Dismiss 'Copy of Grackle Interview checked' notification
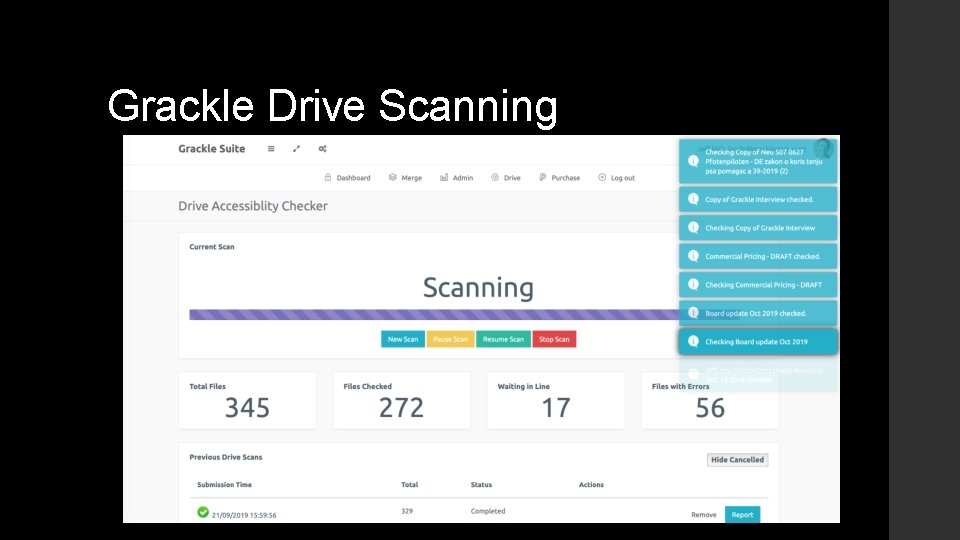This screenshot has height=540, width=960. (x=758, y=200)
